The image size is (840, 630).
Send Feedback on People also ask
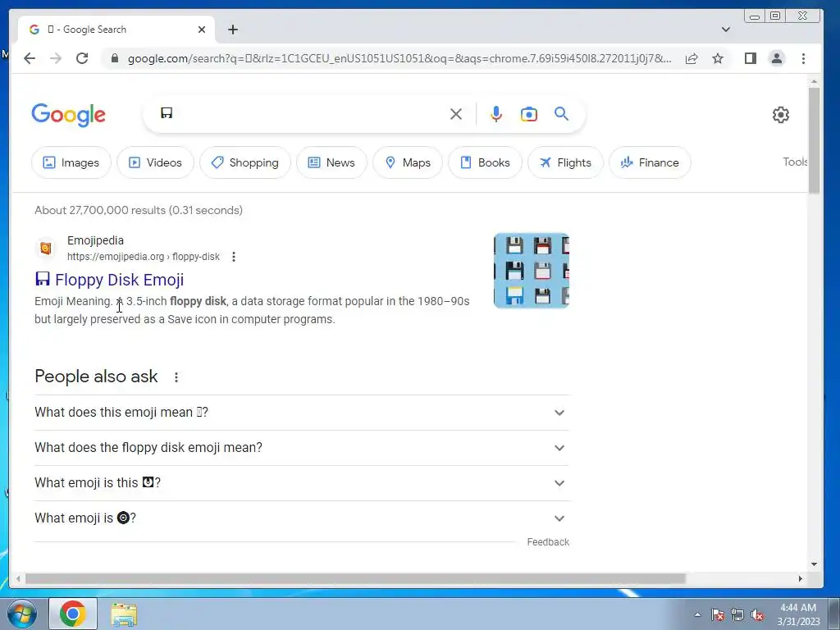click(548, 542)
